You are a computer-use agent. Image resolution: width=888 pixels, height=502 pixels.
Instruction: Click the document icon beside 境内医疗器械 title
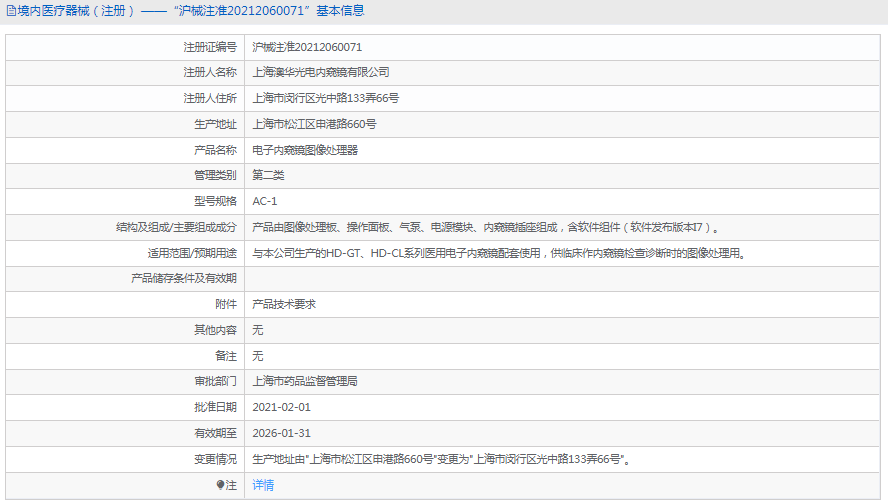11,11
